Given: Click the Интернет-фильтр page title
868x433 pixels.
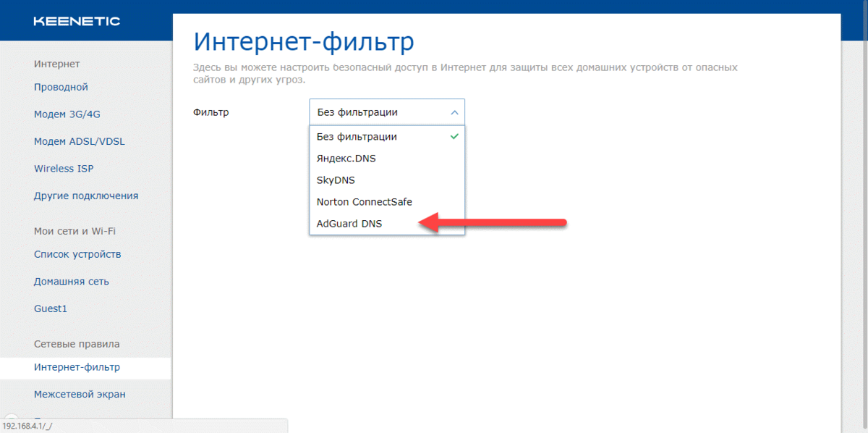Looking at the screenshot, I should (304, 42).
